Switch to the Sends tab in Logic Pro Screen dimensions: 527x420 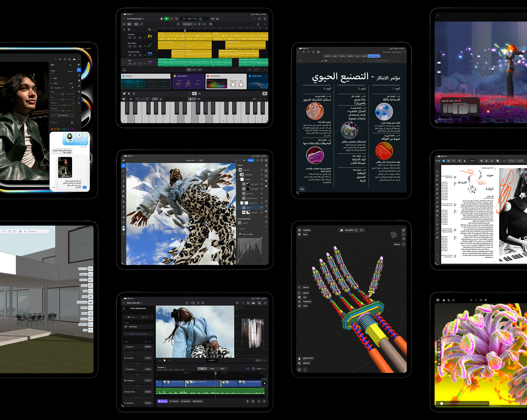click(x=194, y=69)
